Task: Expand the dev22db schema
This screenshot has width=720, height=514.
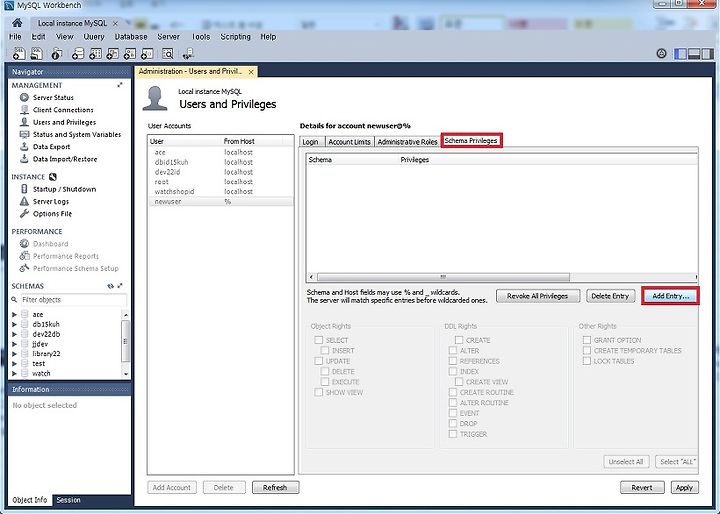Action: (x=14, y=334)
